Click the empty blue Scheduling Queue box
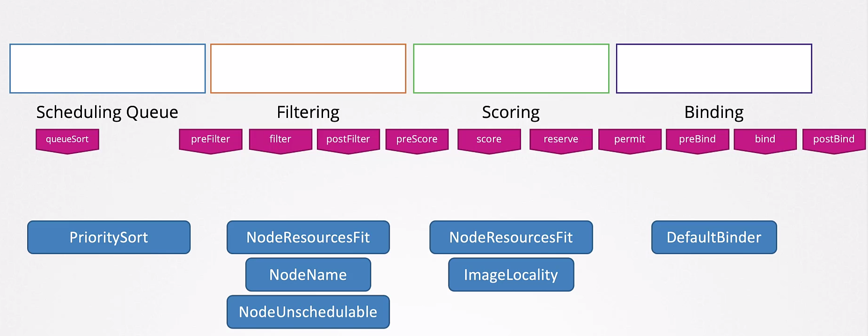This screenshot has height=336, width=868. pos(108,69)
